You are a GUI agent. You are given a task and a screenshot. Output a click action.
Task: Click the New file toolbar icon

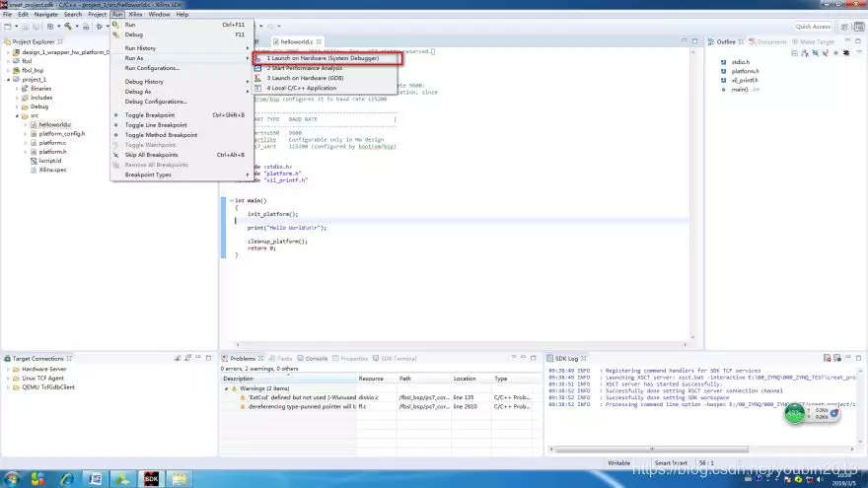(x=8, y=26)
